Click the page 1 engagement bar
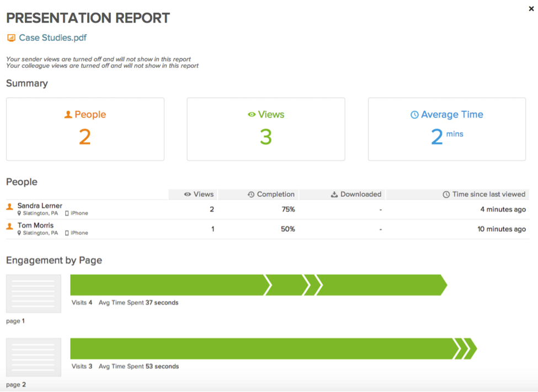This screenshot has width=538, height=392. click(259, 285)
